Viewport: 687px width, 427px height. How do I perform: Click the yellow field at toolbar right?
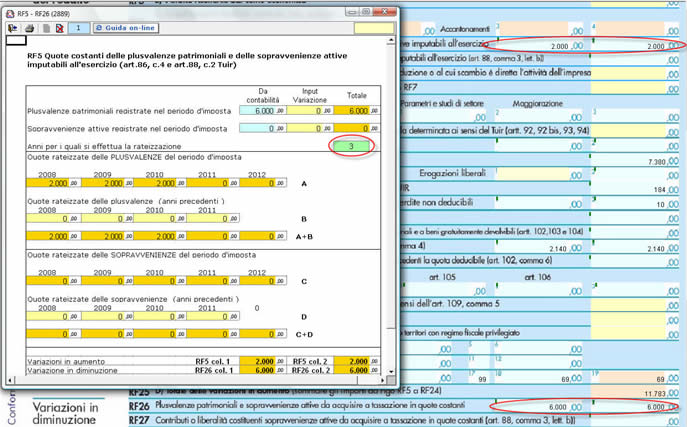[374, 29]
